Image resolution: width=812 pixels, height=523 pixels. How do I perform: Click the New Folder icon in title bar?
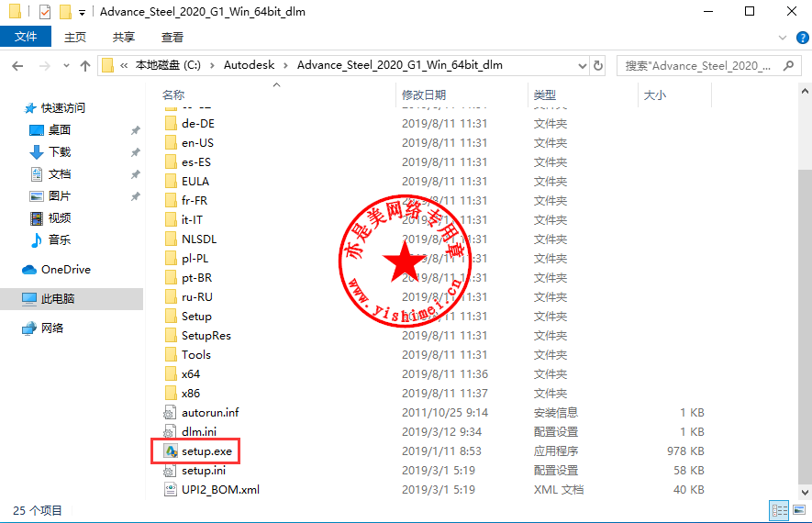click(66, 11)
